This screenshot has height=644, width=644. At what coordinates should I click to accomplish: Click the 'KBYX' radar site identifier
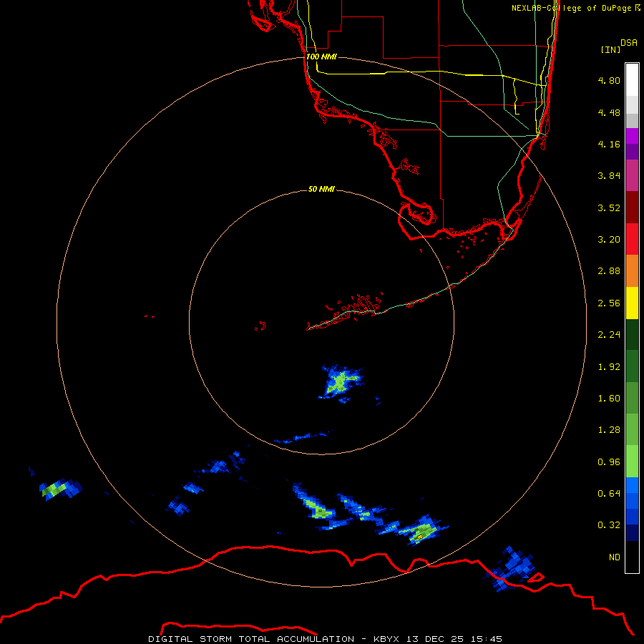[x=386, y=639]
